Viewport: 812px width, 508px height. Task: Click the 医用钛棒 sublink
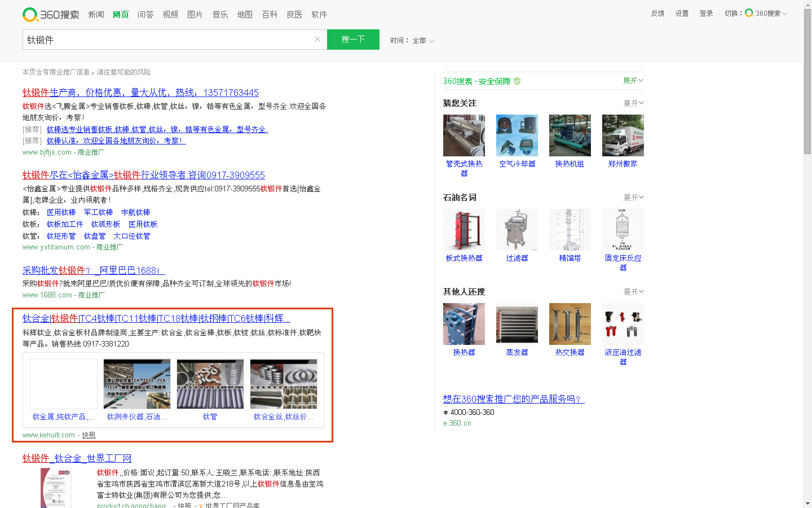pos(61,212)
